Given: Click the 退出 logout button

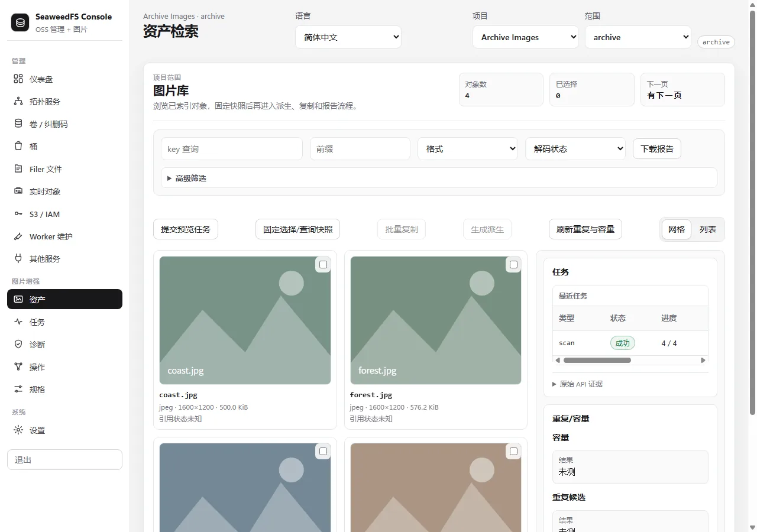Looking at the screenshot, I should [x=64, y=460].
